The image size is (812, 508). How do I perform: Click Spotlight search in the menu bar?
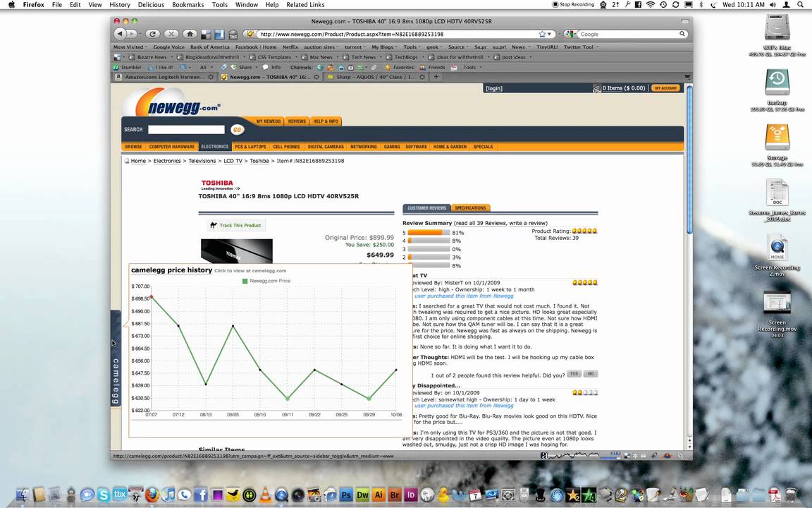pos(801,5)
